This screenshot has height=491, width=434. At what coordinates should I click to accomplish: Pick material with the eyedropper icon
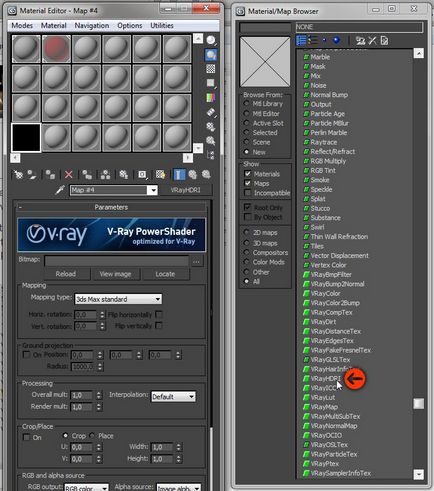click(60, 190)
